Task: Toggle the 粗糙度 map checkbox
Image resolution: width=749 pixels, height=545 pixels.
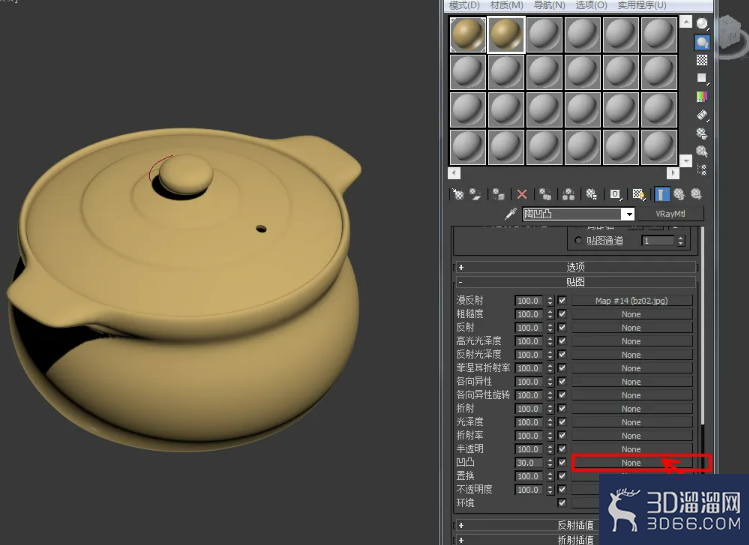Action: (562, 314)
